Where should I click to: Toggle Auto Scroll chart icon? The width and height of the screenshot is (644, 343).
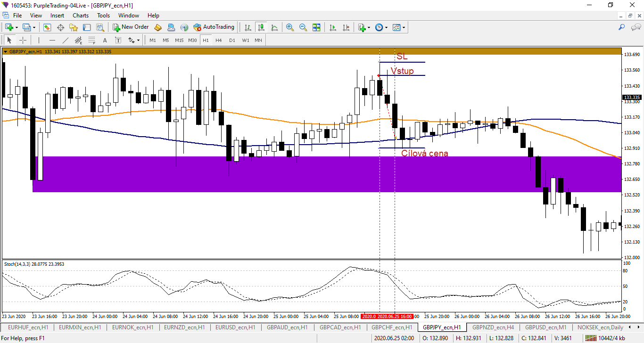coord(333,27)
